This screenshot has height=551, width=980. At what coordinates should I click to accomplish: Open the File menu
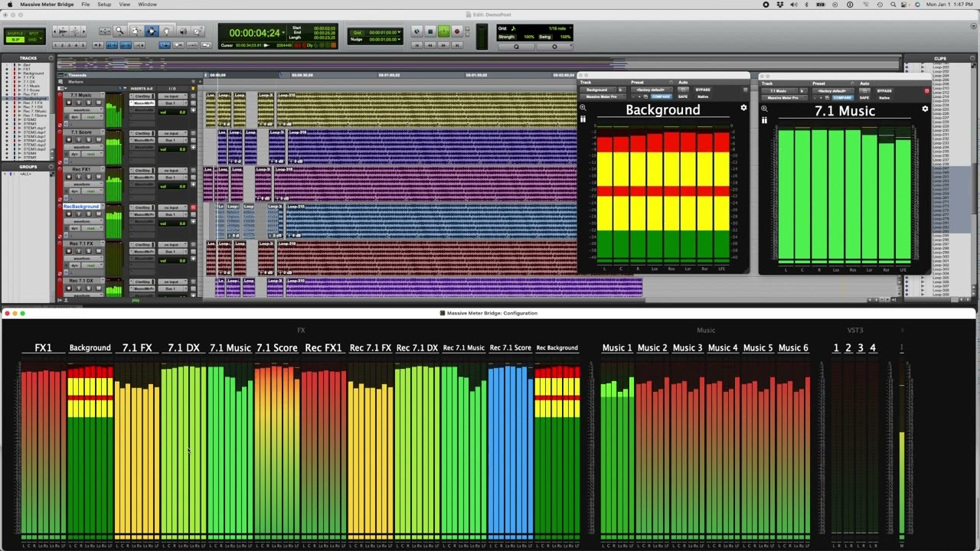click(86, 5)
